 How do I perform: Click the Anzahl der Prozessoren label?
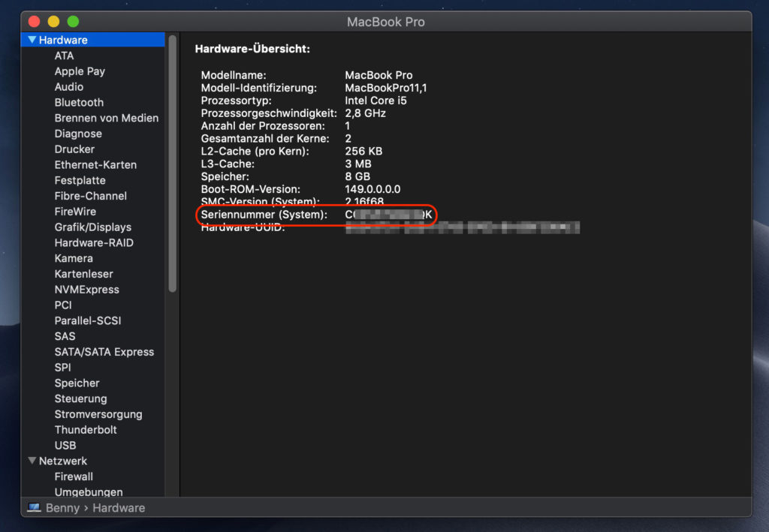coord(262,126)
